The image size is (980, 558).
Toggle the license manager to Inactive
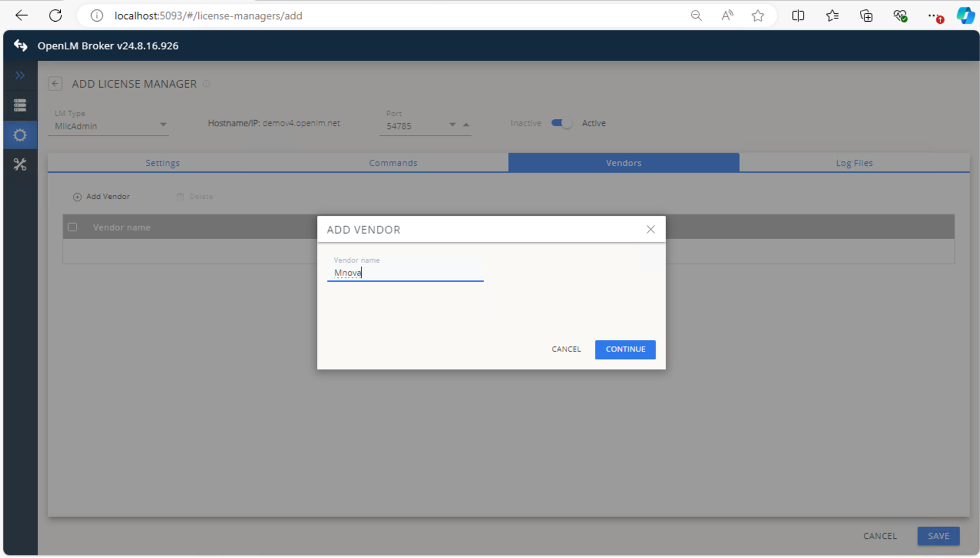coord(561,123)
